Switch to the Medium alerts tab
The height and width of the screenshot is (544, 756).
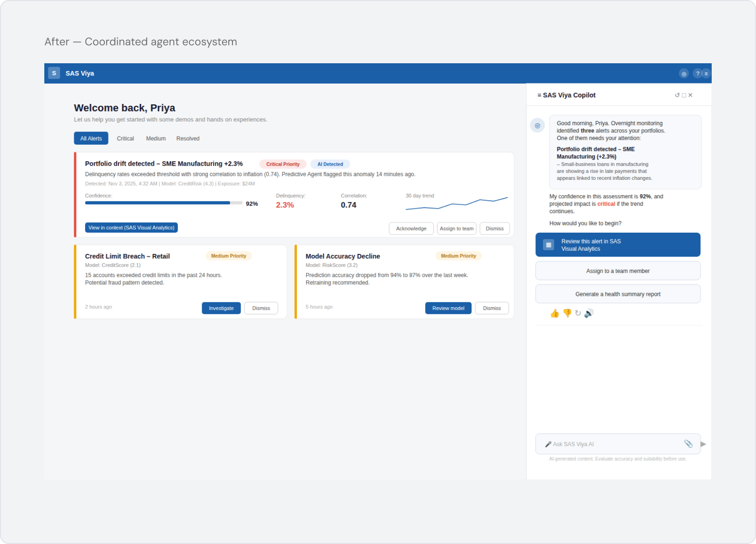156,138
